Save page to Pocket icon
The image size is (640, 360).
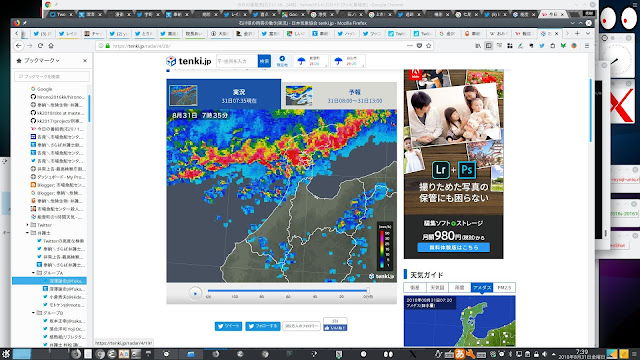point(419,46)
